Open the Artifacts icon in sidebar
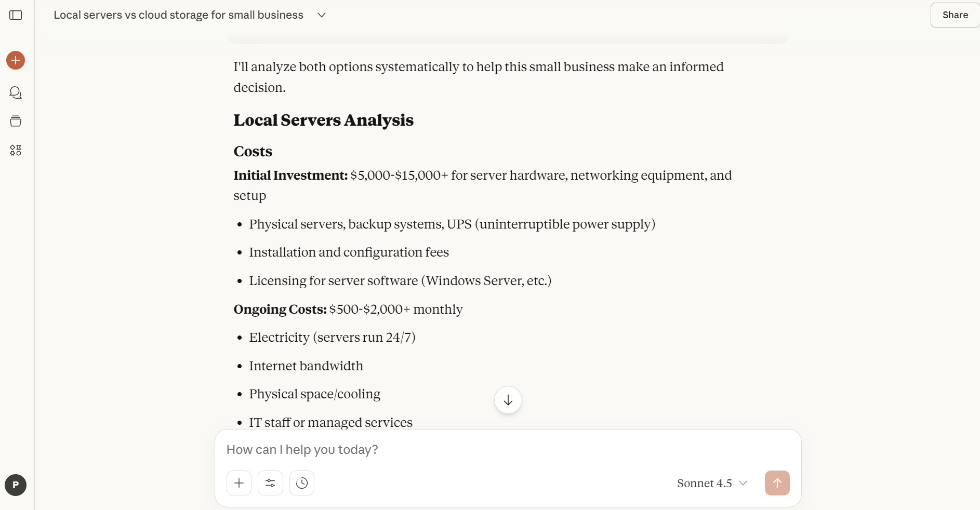Screen dimensions: 980x510 click(16, 151)
